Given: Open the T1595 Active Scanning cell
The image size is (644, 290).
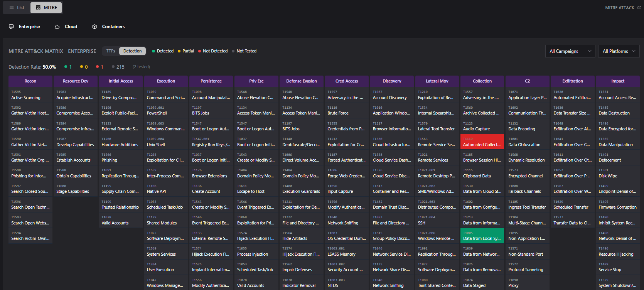Looking at the screenshot, I should pyautogui.click(x=30, y=95).
